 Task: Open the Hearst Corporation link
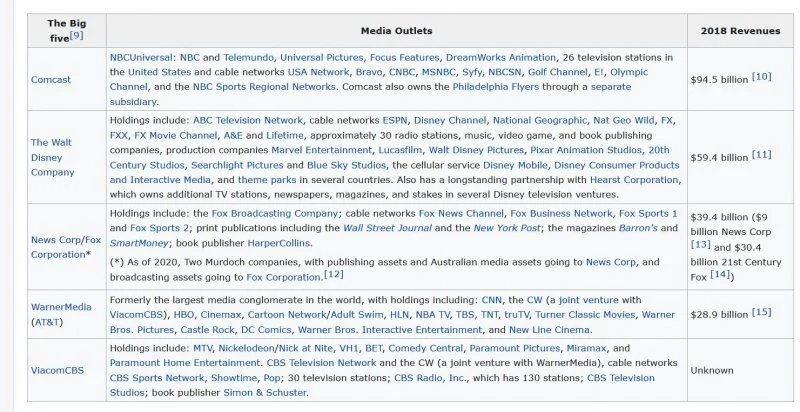coord(634,180)
